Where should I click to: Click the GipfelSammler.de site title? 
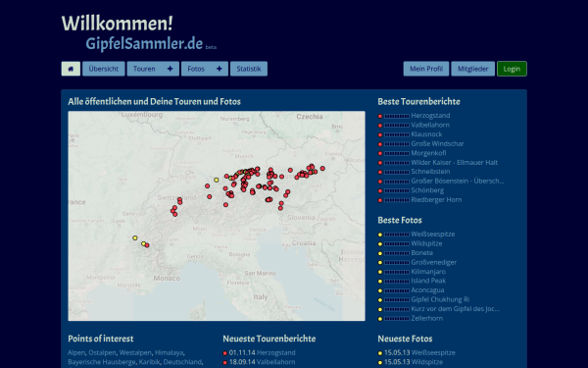[x=144, y=43]
